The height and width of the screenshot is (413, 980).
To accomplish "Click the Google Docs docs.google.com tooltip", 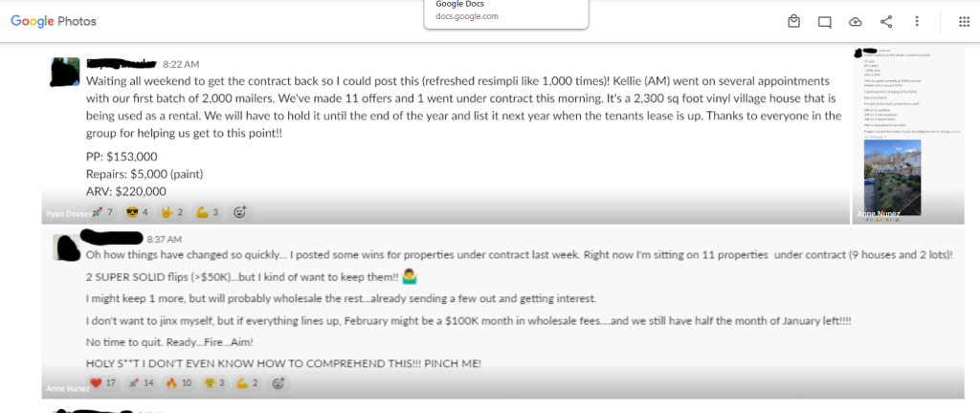I will [x=506, y=13].
